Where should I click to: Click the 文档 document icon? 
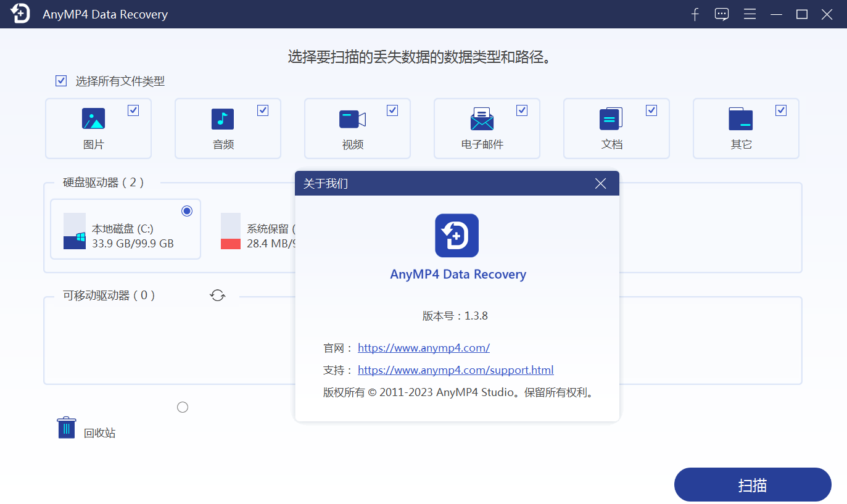tap(611, 118)
